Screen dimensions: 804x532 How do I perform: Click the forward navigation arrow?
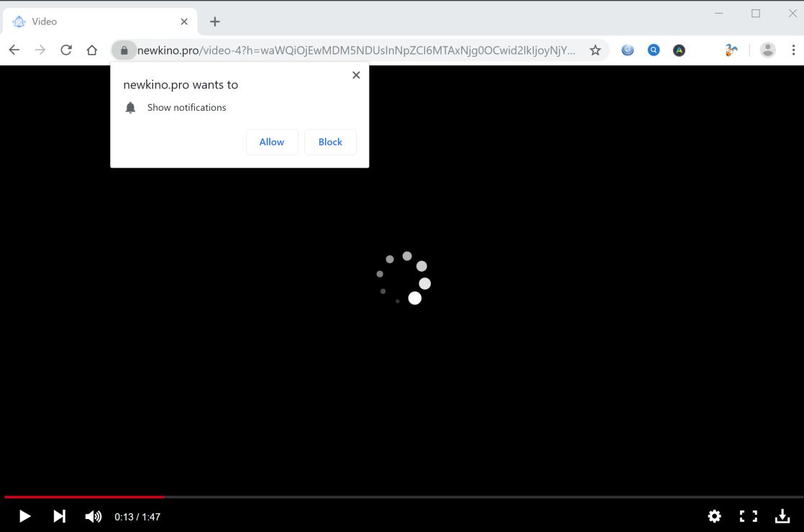point(40,50)
